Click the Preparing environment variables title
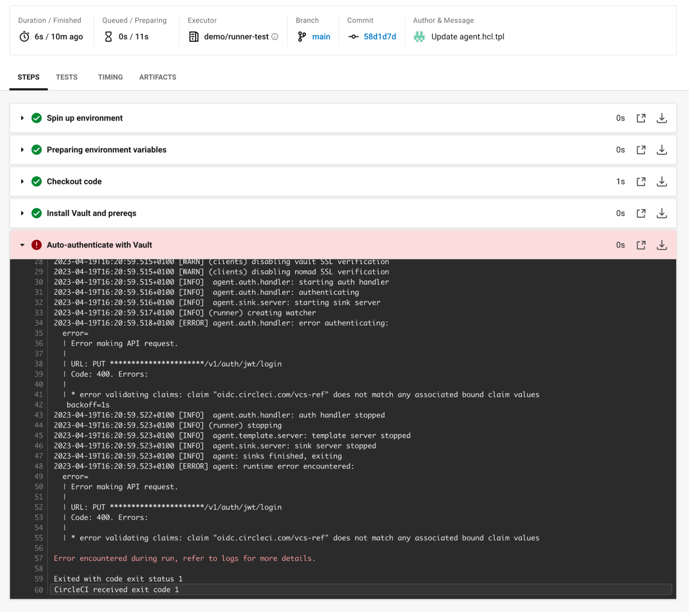This screenshot has height=616, width=689. [107, 150]
